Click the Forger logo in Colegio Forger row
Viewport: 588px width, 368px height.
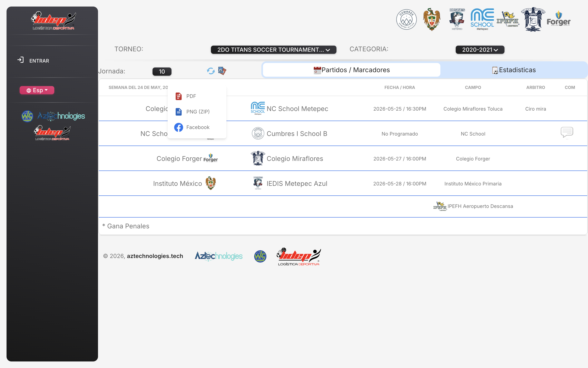210,158
